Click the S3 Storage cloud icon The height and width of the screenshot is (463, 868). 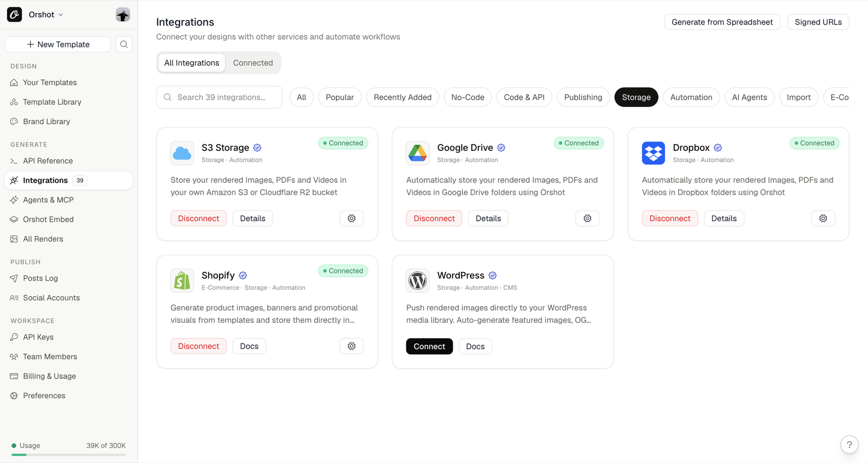pos(182,153)
